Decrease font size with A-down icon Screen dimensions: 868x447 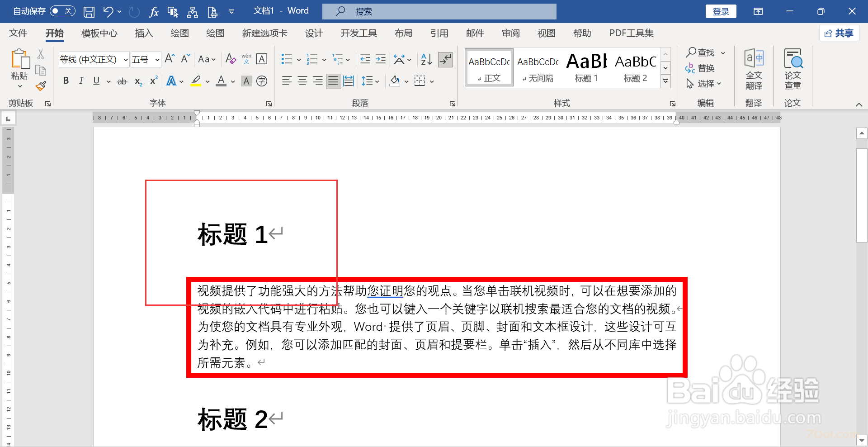pyautogui.click(x=185, y=59)
